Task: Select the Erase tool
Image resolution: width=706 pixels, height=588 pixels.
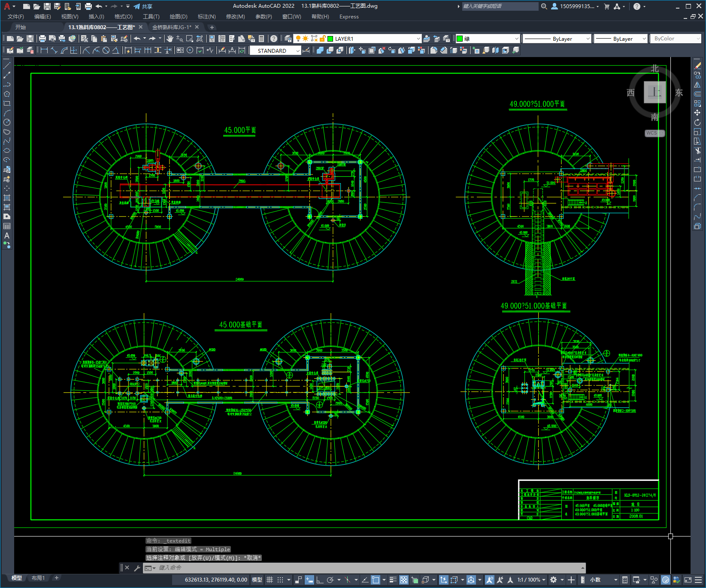Action: [x=697, y=66]
